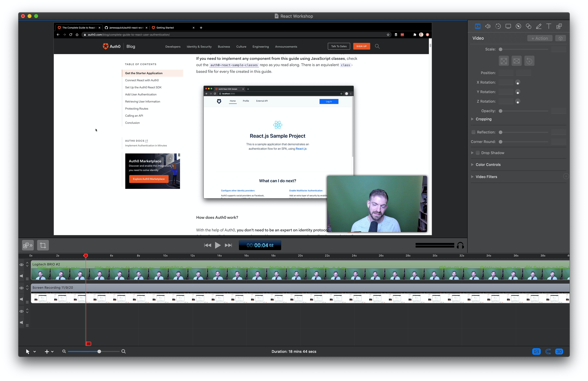Open the Video properties inspector tab
The height and width of the screenshot is (381, 588).
coord(478,26)
